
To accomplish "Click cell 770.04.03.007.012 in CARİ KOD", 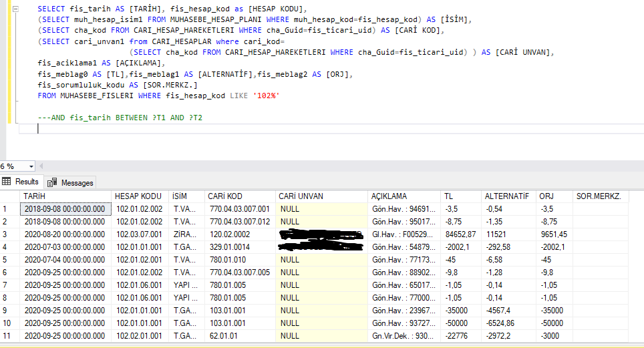I will tap(240, 222).
